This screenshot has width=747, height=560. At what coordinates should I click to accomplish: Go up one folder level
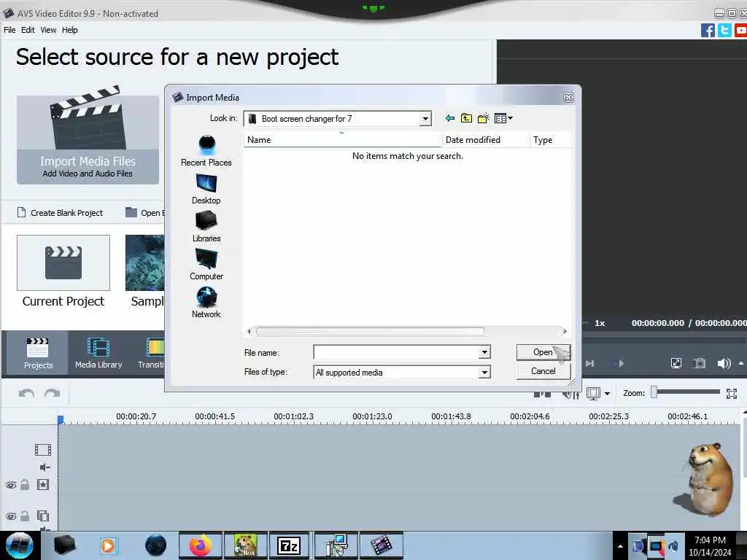tap(466, 118)
